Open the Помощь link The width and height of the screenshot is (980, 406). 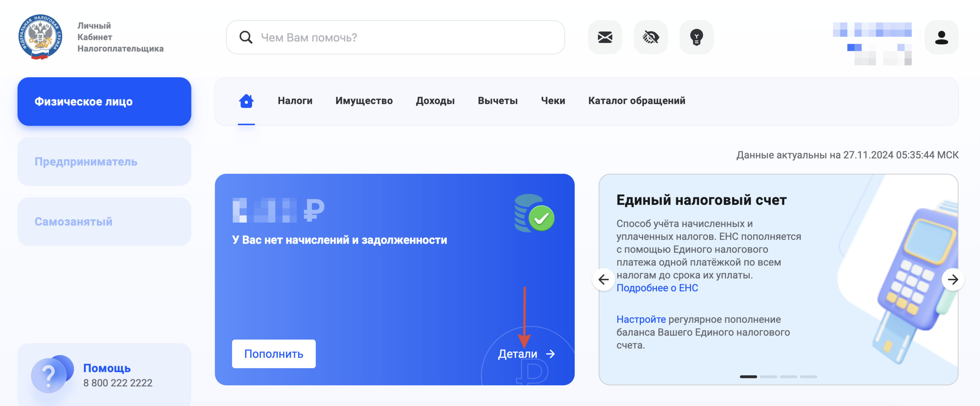coord(107,368)
